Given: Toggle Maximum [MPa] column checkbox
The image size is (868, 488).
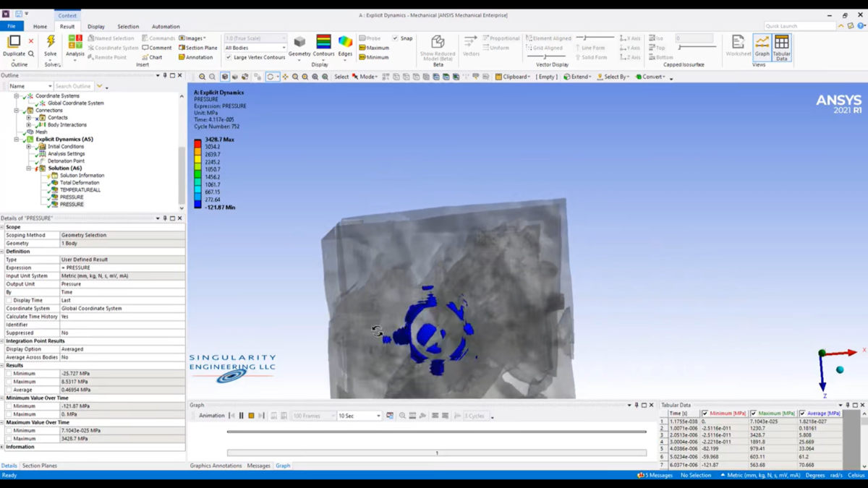Looking at the screenshot, I should 754,414.
